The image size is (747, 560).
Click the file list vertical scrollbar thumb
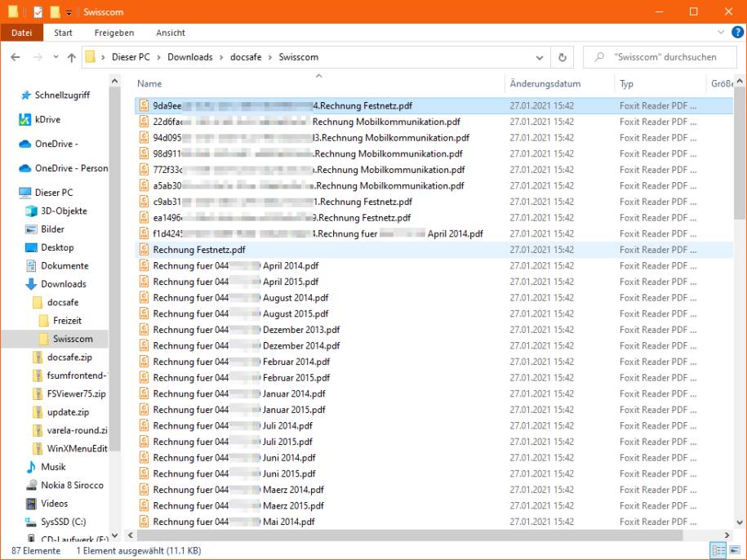click(x=740, y=153)
